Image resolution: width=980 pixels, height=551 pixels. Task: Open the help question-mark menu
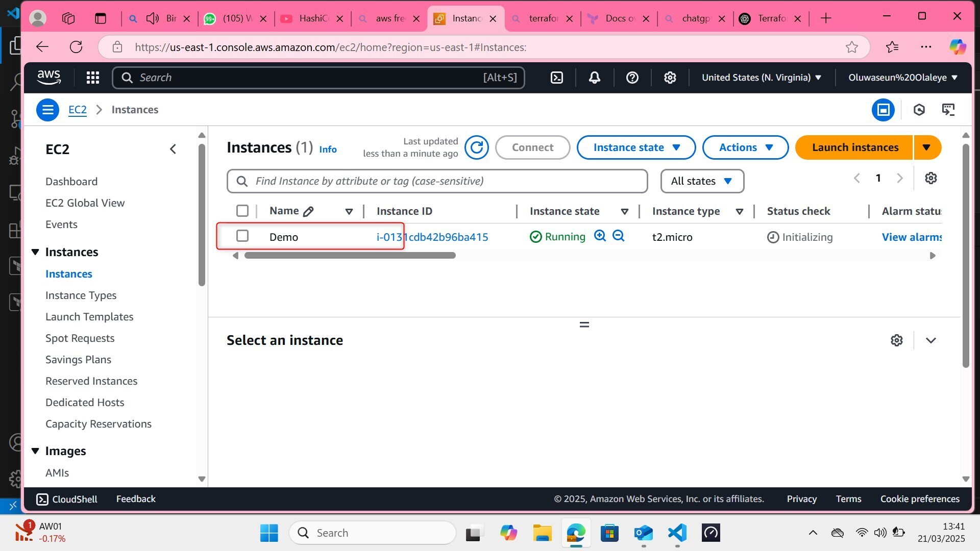[632, 78]
